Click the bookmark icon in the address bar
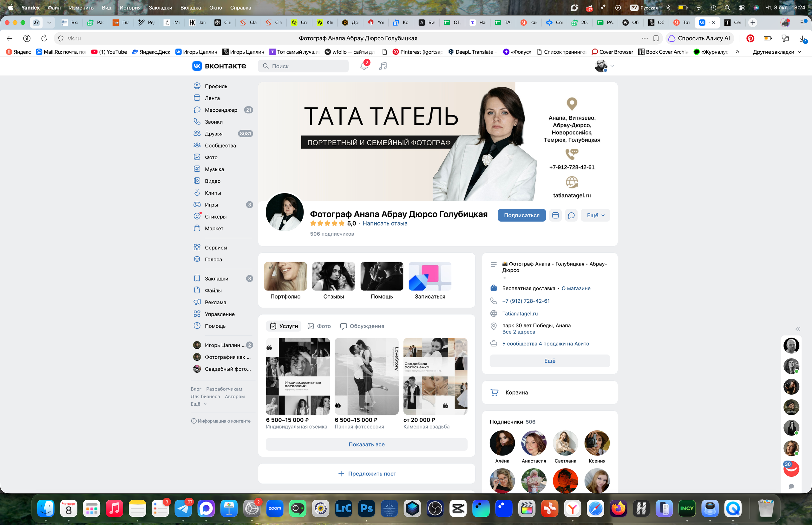 (x=656, y=38)
